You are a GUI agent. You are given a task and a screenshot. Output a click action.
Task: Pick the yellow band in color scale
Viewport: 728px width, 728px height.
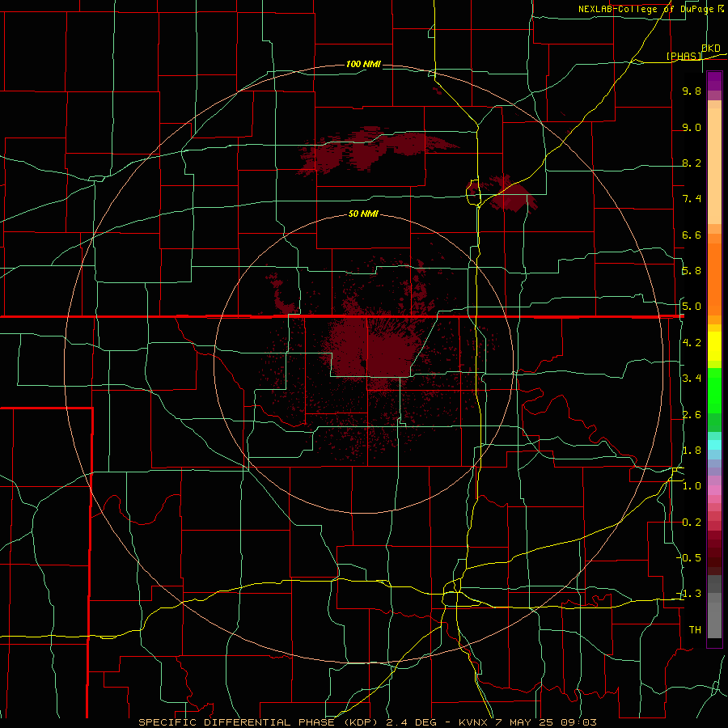(714, 346)
